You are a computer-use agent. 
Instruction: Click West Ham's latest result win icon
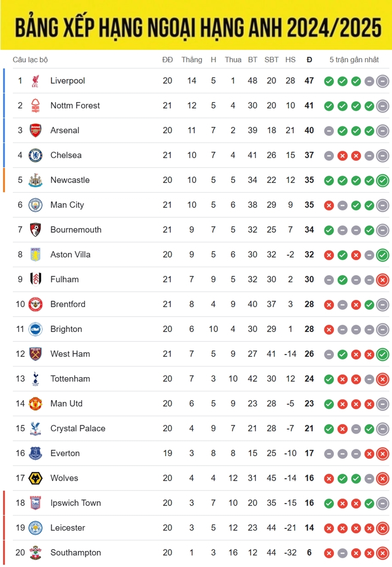click(383, 354)
